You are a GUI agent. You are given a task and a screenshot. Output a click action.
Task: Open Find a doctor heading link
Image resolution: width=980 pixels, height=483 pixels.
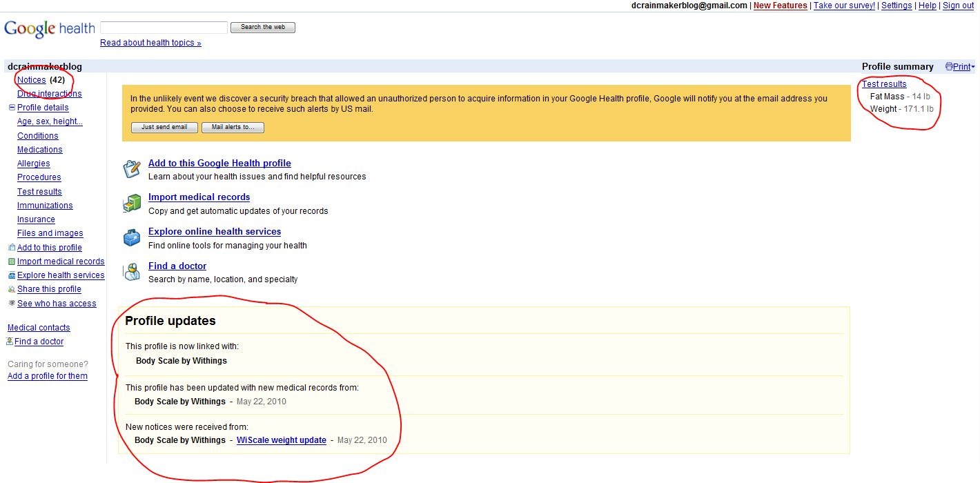click(x=177, y=266)
